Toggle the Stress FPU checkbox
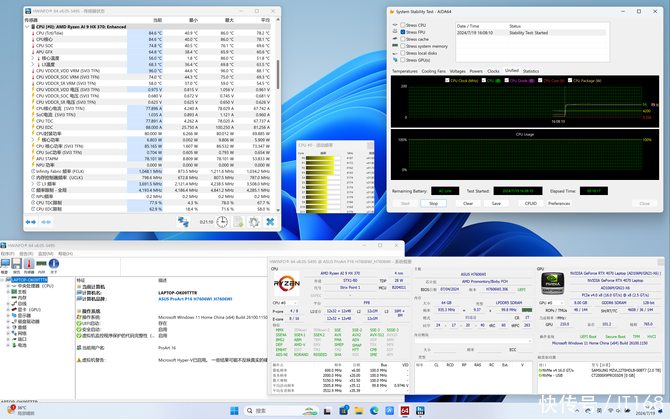 (x=401, y=32)
